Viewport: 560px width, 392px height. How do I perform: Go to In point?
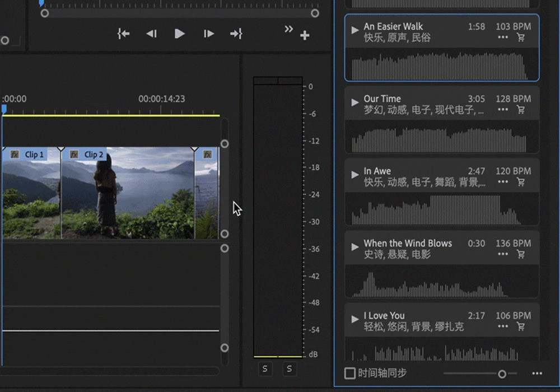[x=123, y=34]
